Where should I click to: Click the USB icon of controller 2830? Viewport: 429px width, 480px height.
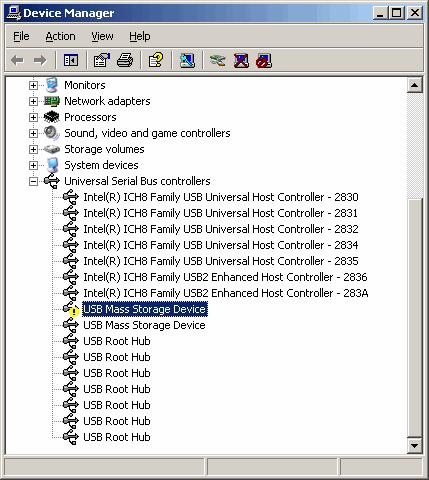[71, 197]
